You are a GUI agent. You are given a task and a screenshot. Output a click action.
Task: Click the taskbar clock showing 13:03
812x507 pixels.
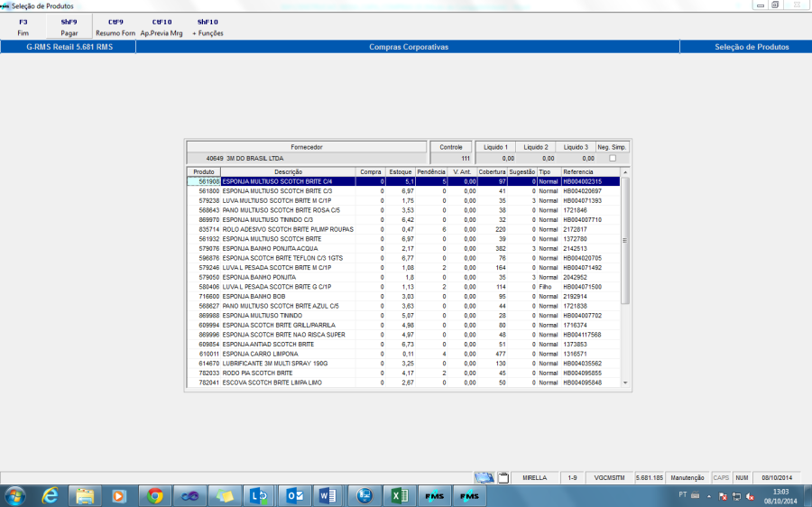click(780, 496)
